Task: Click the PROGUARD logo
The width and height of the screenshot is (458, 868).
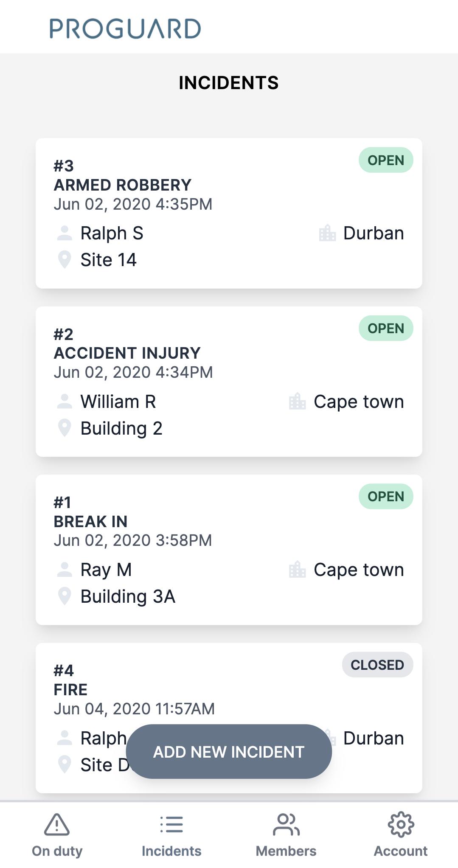Action: coord(125,28)
